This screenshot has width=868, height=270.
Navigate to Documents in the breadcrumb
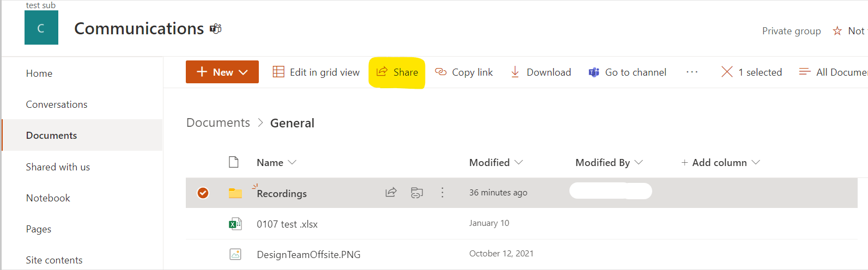pos(218,123)
